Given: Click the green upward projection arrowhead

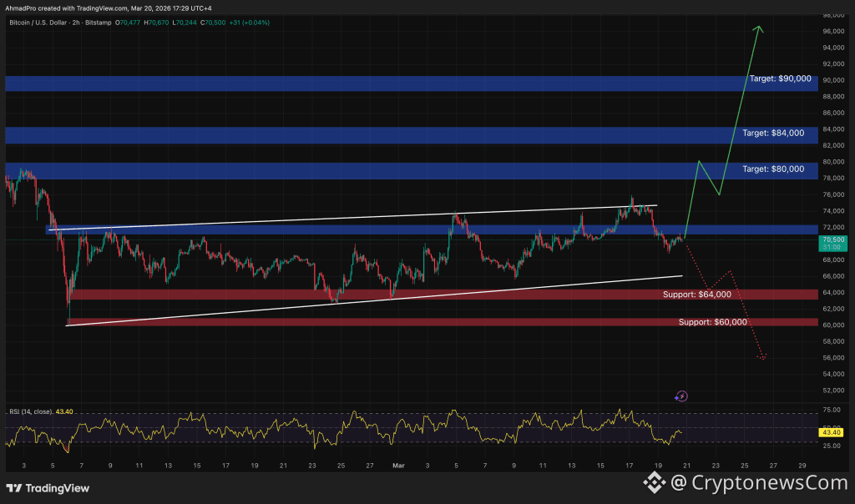Looking at the screenshot, I should point(758,29).
